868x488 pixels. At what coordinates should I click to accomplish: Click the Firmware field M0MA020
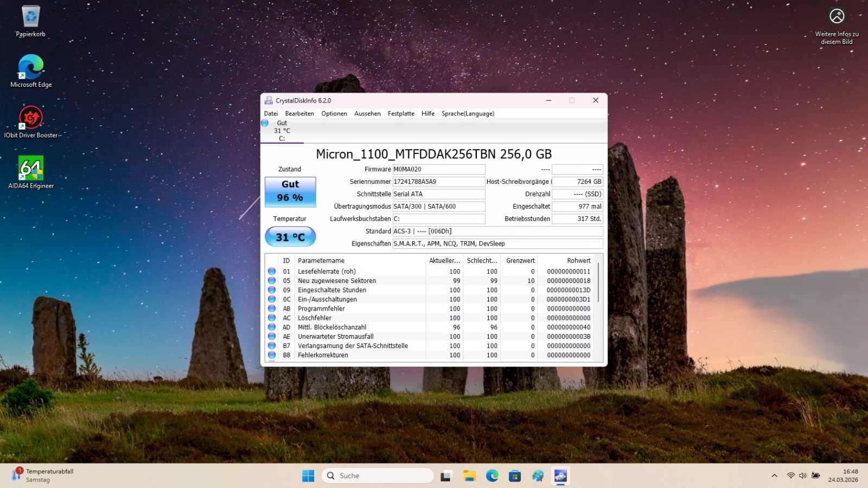click(438, 169)
